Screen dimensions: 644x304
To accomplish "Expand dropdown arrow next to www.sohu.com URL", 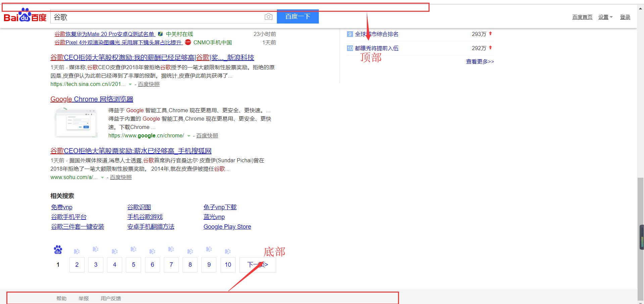I will (x=102, y=177).
